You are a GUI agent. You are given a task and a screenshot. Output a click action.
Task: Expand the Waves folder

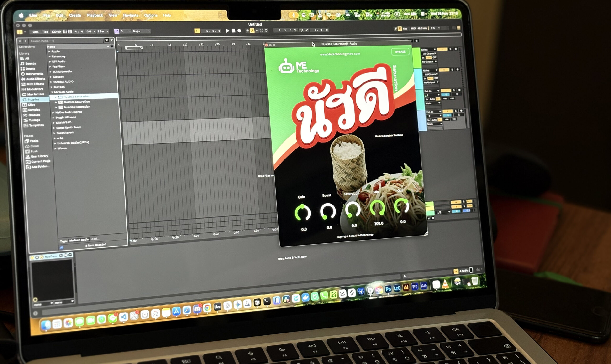pos(55,149)
